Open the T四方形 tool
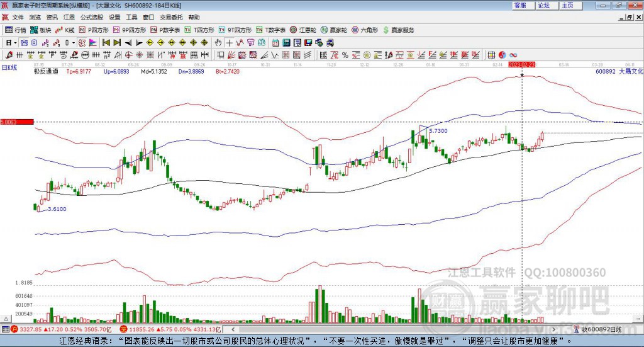Screen dimensions: 644x347 199,30
